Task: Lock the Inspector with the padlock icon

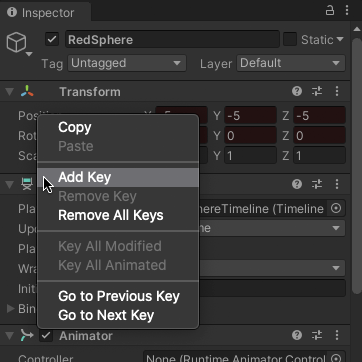Action: pos(330,11)
